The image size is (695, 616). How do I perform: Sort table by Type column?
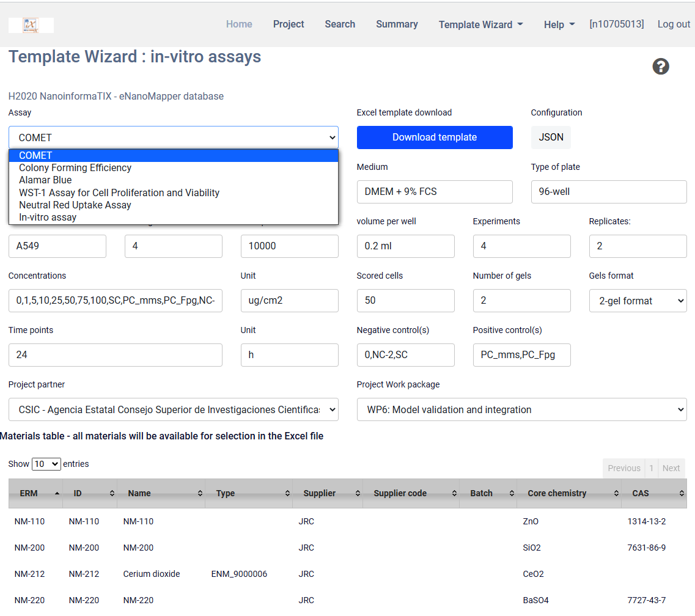point(247,493)
